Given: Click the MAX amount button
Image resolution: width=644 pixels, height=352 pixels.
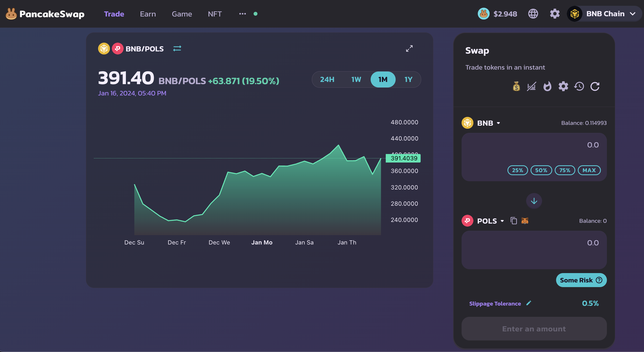Looking at the screenshot, I should pos(589,170).
